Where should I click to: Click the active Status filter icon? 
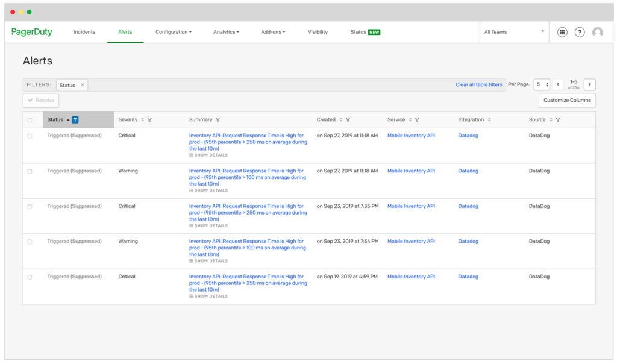click(75, 120)
